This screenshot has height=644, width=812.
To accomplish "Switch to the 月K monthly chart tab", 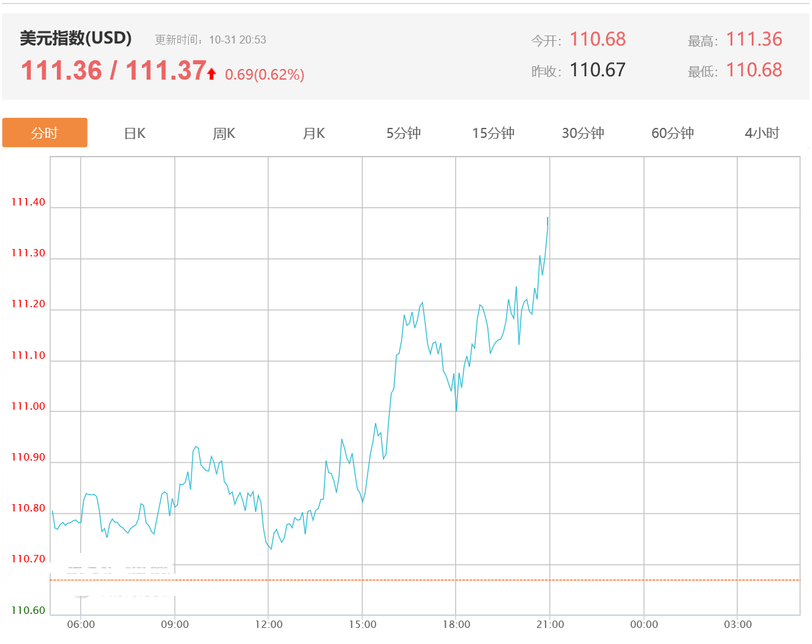I will (x=314, y=133).
